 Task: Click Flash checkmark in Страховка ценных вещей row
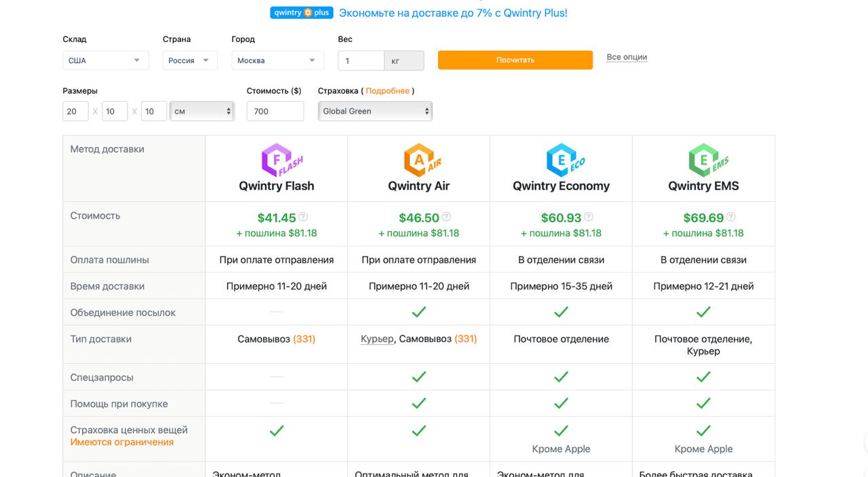pos(277,430)
